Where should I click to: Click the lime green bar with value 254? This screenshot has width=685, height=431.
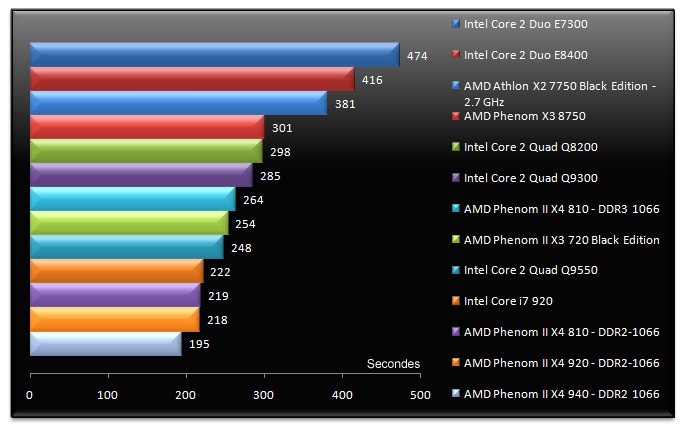pos(129,223)
